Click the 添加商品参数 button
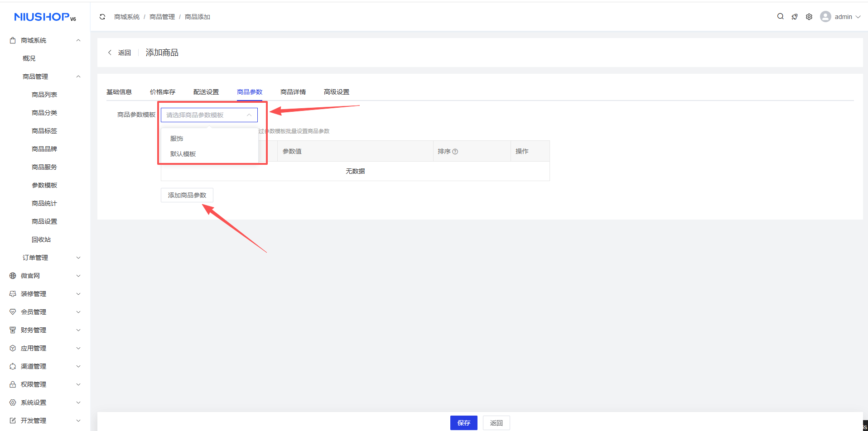This screenshot has width=868, height=431. tap(187, 195)
